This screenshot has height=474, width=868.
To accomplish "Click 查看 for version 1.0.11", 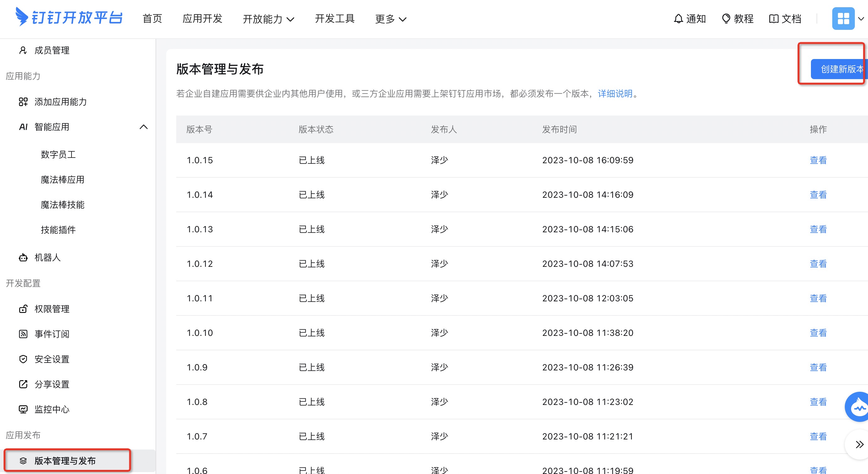I will point(818,298).
